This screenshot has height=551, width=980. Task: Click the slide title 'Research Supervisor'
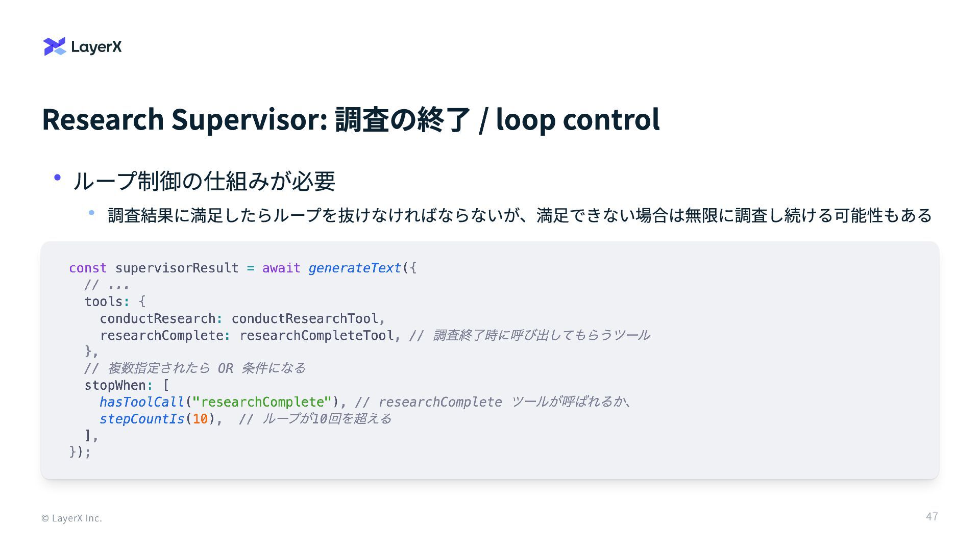(x=184, y=119)
